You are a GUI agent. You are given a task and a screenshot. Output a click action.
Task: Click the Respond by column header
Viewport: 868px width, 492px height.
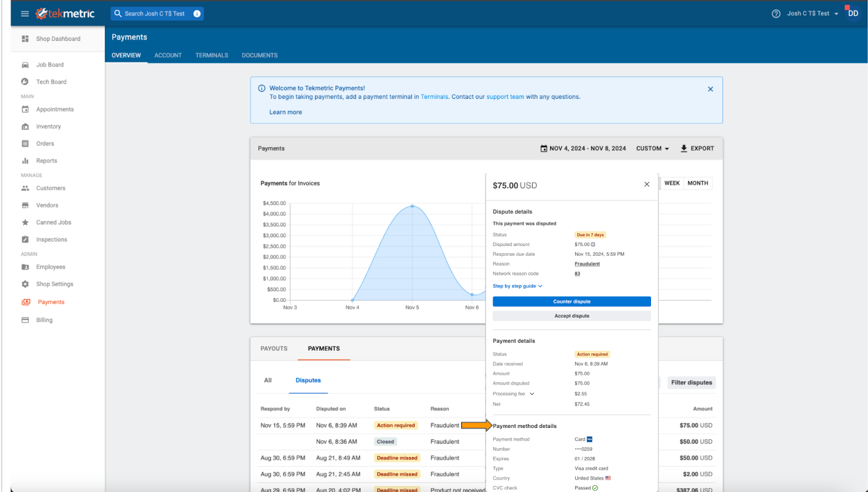click(275, 409)
